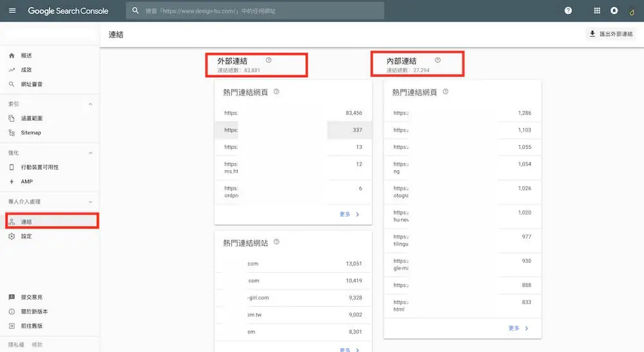Open 更多 under internal top linked pages
The height and width of the screenshot is (352, 644).
(518, 328)
